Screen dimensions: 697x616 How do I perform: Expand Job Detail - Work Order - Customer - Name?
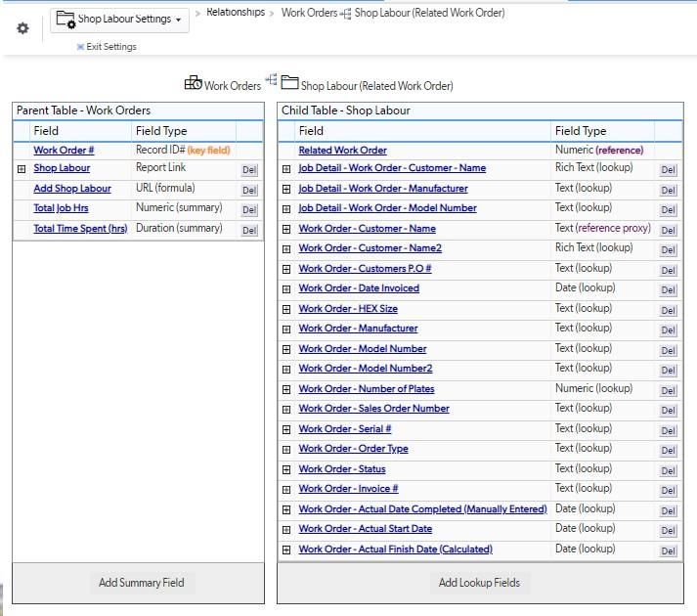(x=286, y=169)
